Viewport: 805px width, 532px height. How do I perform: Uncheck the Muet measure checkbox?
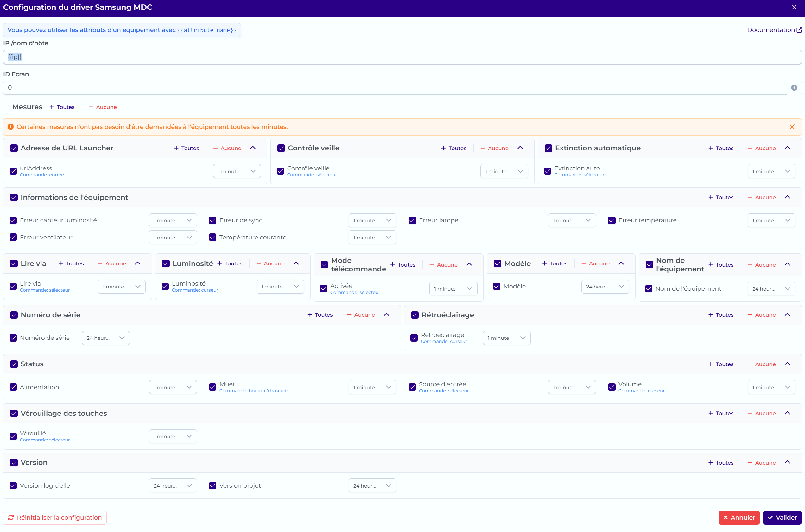click(213, 387)
